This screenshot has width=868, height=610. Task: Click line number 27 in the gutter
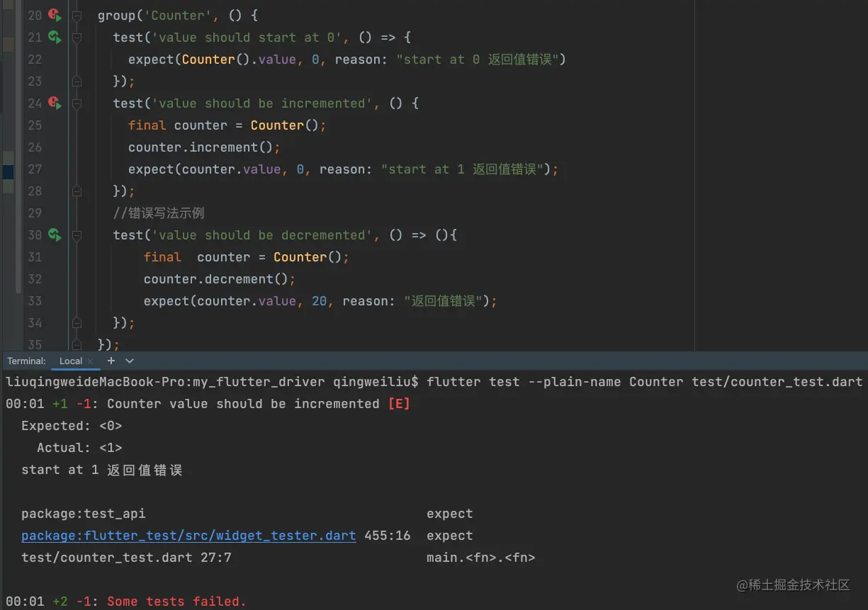pyautogui.click(x=35, y=169)
